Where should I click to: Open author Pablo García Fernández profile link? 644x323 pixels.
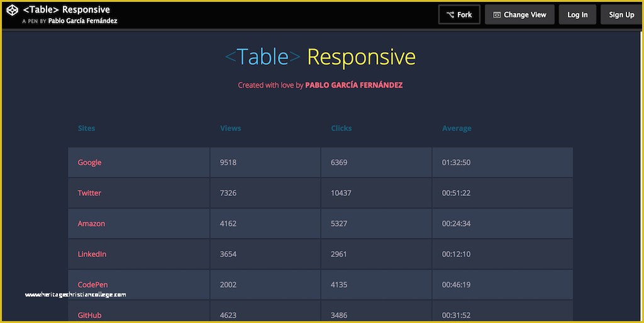click(x=82, y=21)
